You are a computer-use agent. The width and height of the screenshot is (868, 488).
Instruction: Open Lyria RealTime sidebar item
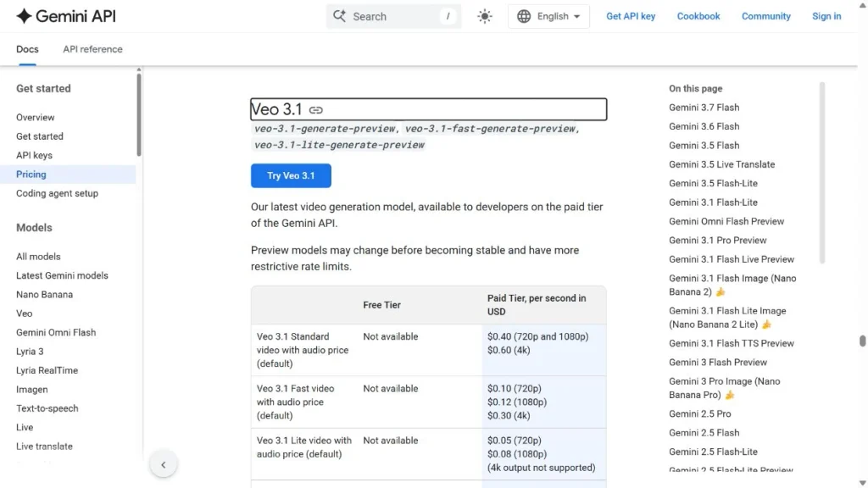[47, 370]
